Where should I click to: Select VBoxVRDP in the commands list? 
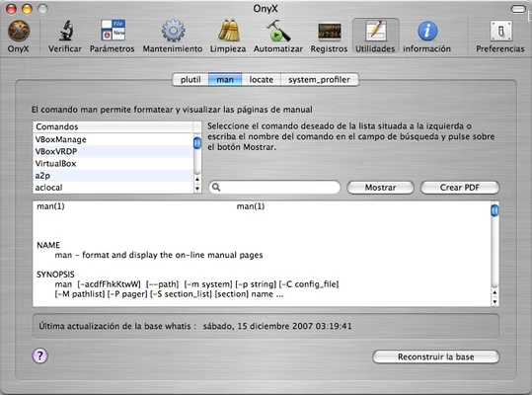pos(113,151)
